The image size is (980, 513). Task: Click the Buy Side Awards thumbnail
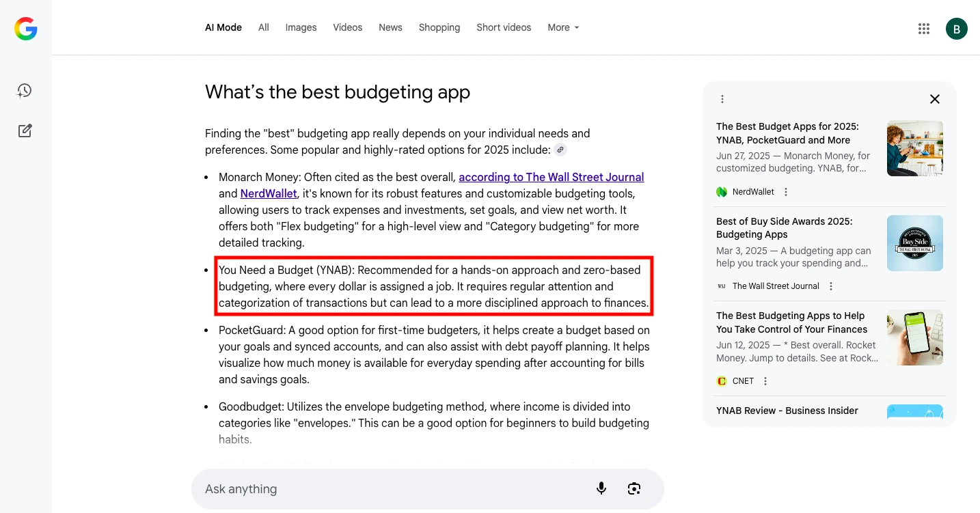(x=914, y=243)
